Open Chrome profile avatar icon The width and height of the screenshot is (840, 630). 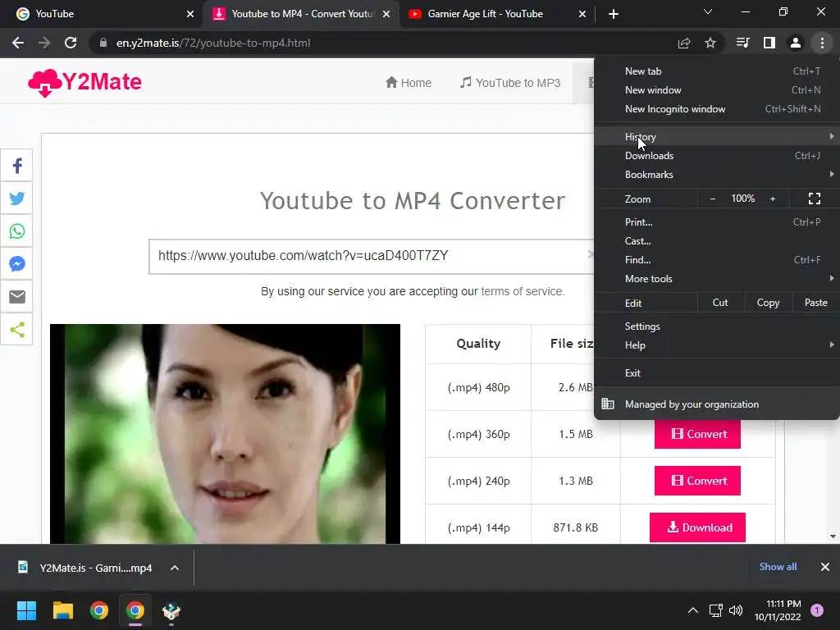pos(796,43)
